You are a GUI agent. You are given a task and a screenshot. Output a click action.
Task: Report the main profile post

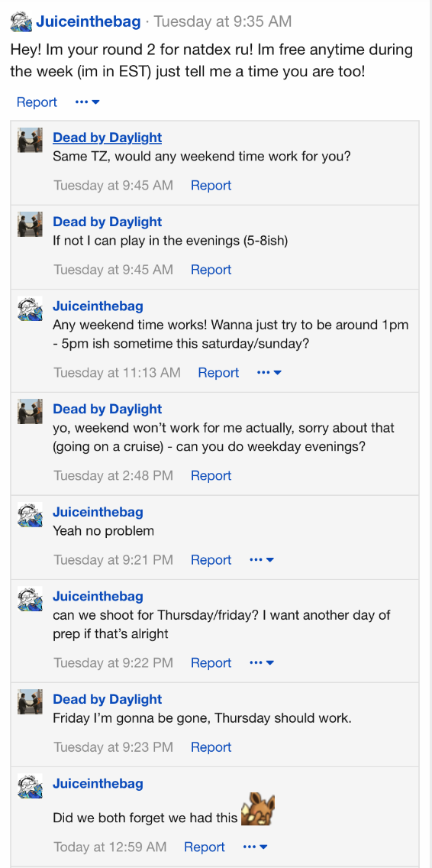(37, 102)
